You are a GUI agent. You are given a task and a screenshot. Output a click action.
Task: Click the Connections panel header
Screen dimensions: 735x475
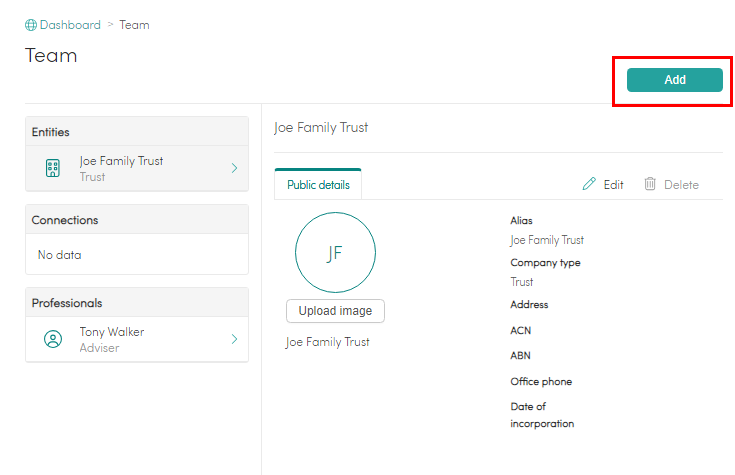click(136, 220)
